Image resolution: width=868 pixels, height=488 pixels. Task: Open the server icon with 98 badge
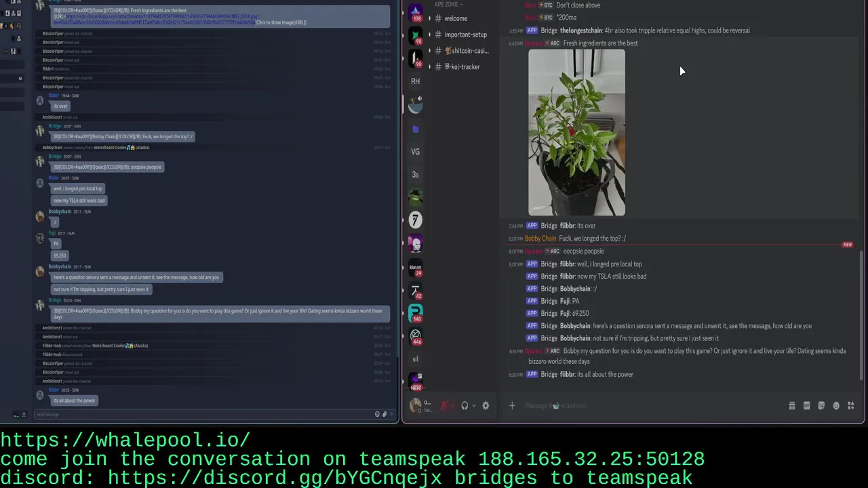[x=415, y=36]
